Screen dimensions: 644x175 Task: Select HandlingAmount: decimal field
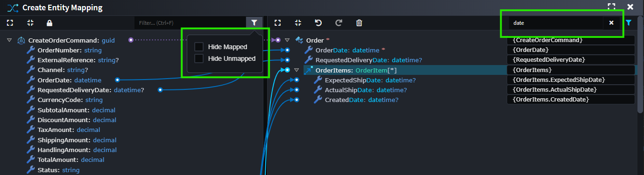coord(77,150)
